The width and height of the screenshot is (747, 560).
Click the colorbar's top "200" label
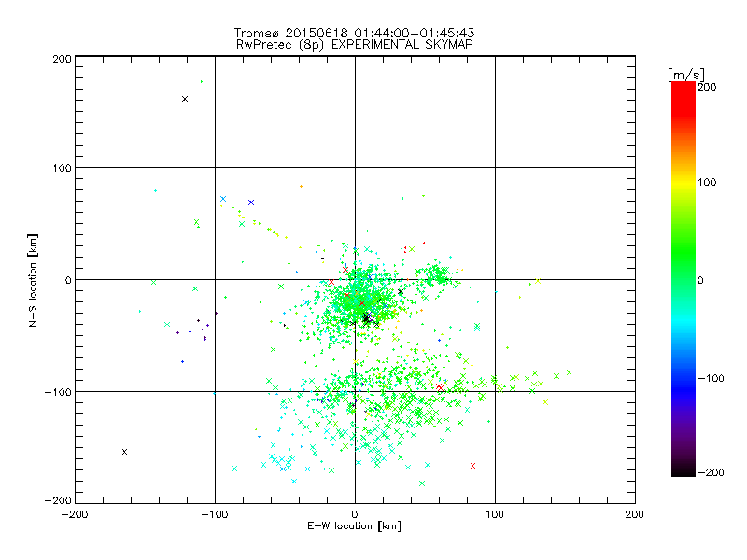click(x=707, y=87)
